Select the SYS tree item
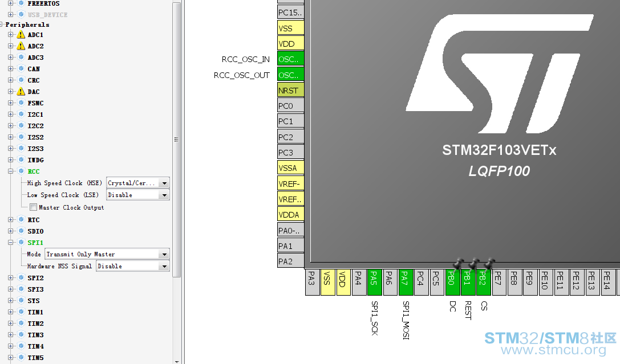 pos(34,301)
